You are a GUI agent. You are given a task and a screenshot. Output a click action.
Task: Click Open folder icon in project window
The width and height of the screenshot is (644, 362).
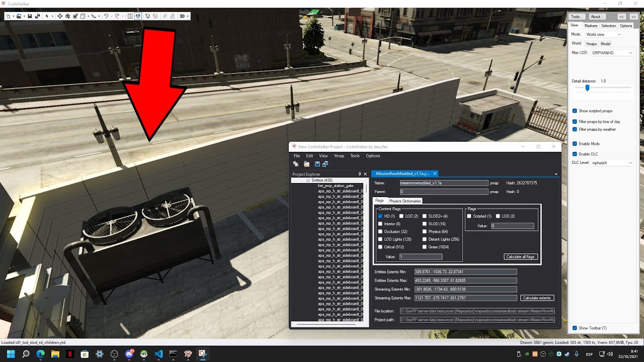pyautogui.click(x=306, y=164)
